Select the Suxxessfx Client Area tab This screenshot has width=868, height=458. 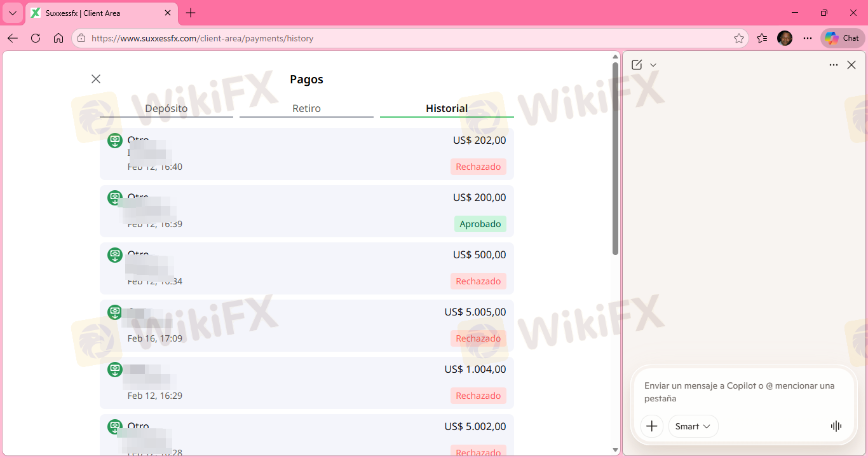pos(102,13)
